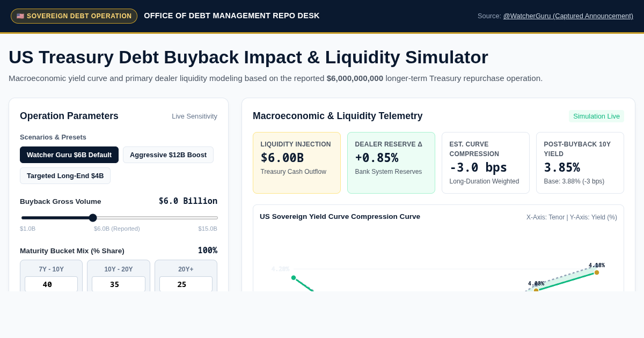Apply the Aggressive $12B Boost scenario
The width and height of the screenshot is (644, 338).
tap(168, 155)
